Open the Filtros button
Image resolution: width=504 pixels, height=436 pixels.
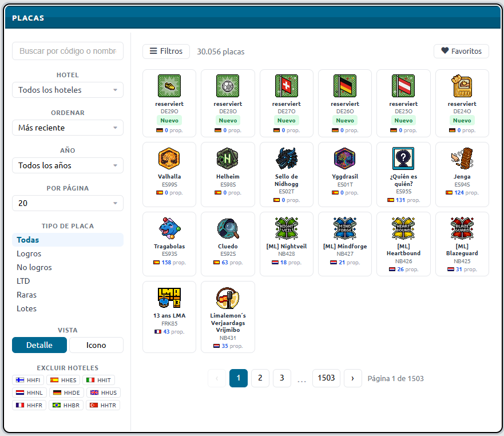[166, 51]
